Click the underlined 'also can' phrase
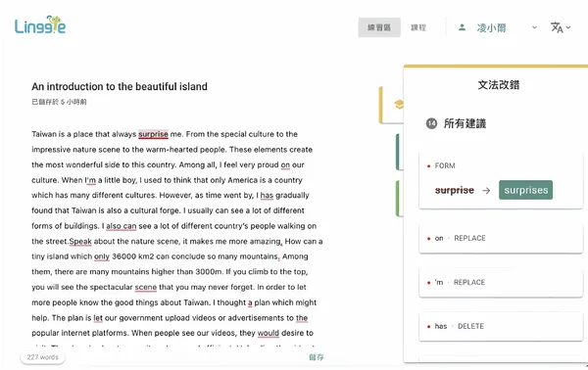This screenshot has width=588, height=370. click(122, 226)
